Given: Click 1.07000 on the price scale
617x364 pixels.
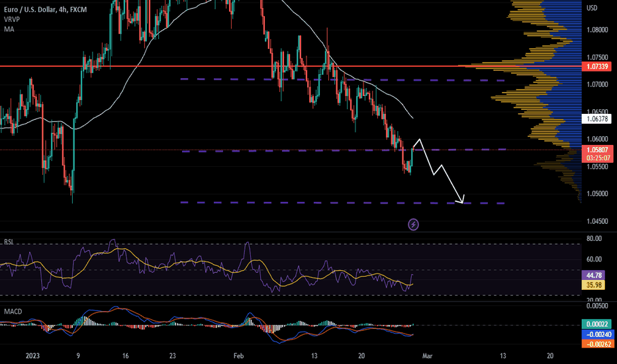Looking at the screenshot, I should [597, 85].
